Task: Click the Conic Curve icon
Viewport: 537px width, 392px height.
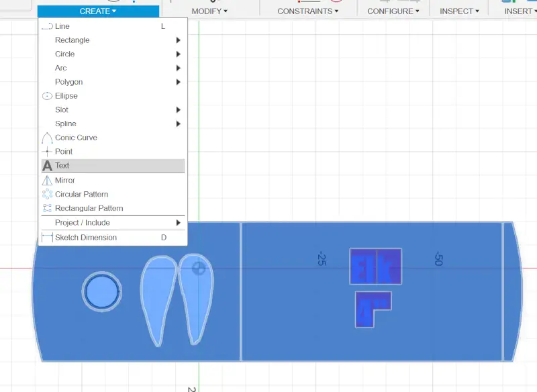Action: pos(47,138)
